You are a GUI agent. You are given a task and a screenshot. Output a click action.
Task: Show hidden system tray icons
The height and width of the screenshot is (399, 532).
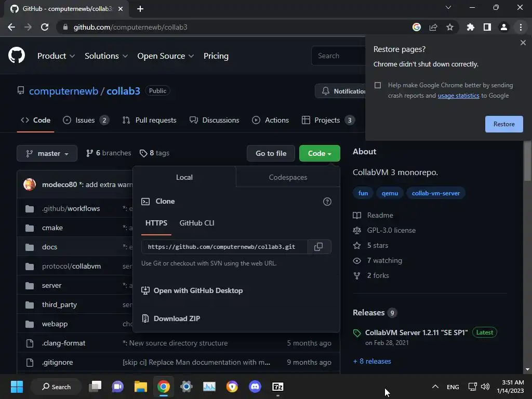435,387
